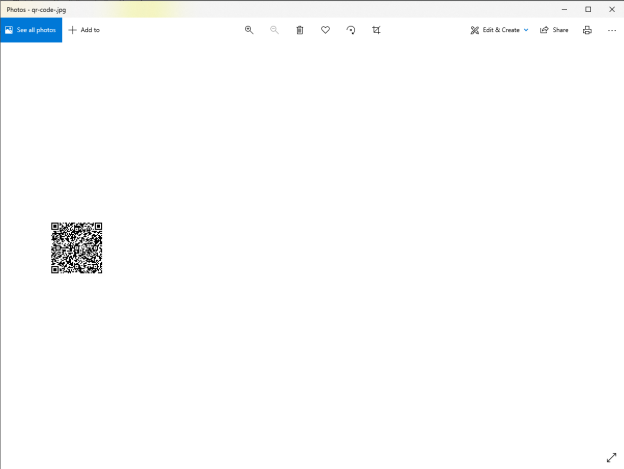The image size is (624, 469).
Task: Zoom out using the magnifier minus icon
Action: pyautogui.click(x=274, y=30)
